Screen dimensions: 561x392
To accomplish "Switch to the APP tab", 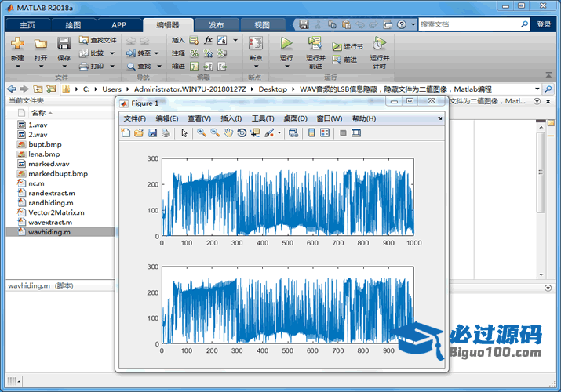I will pyautogui.click(x=118, y=25).
